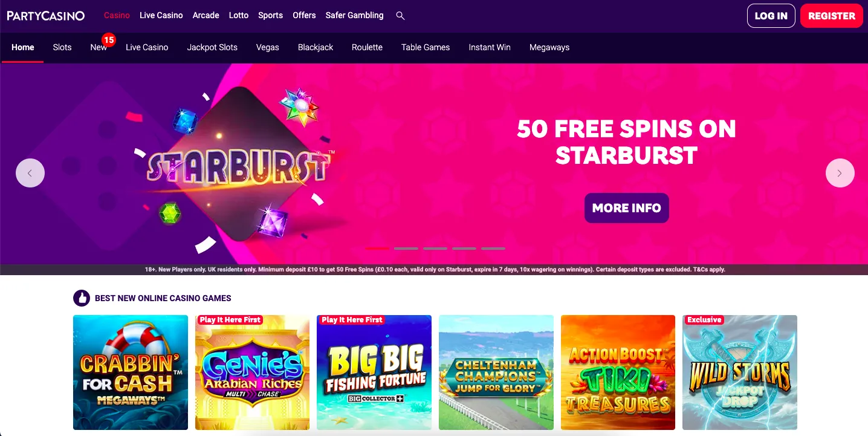Advance carousel with next arrow
Screen dimensions: 868x436
(x=840, y=173)
